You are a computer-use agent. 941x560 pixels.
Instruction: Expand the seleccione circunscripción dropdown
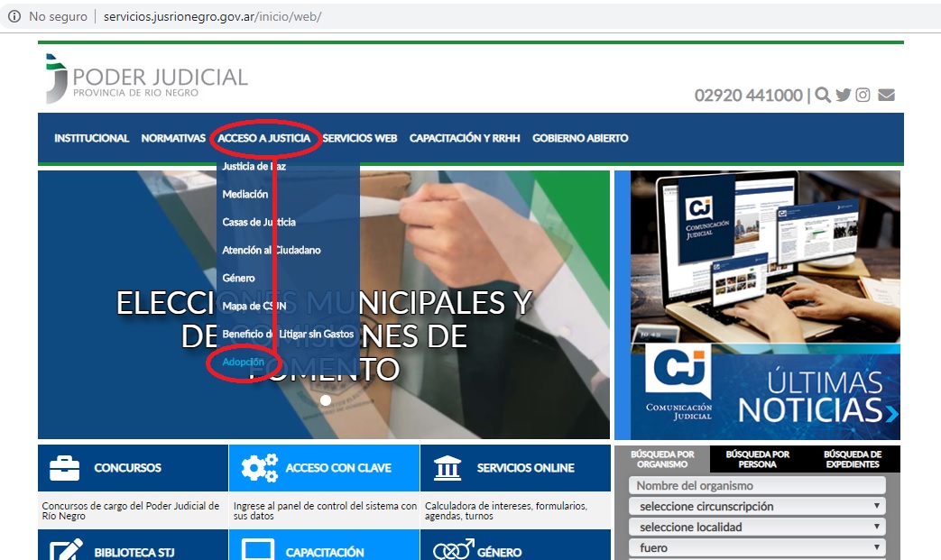point(756,507)
